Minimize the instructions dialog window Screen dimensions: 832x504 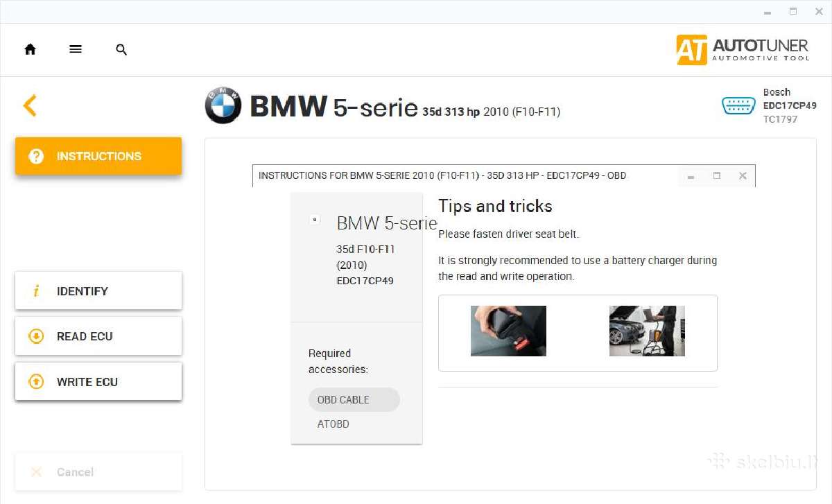click(691, 177)
